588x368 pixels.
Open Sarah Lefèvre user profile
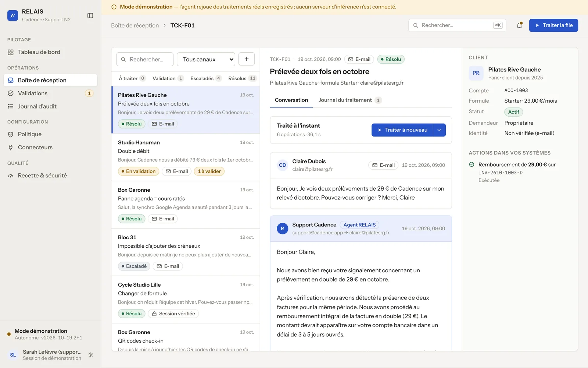coord(44,355)
